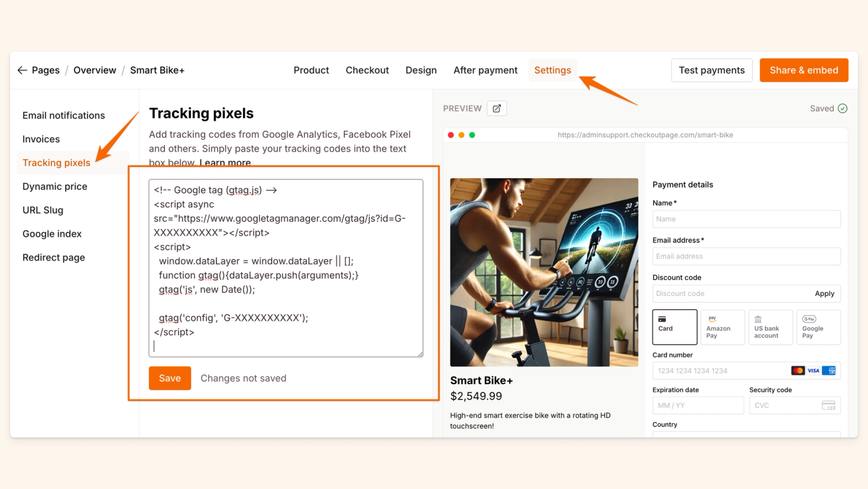Click the Expiration date MM / YY field
The height and width of the screenshot is (489, 868).
(698, 405)
